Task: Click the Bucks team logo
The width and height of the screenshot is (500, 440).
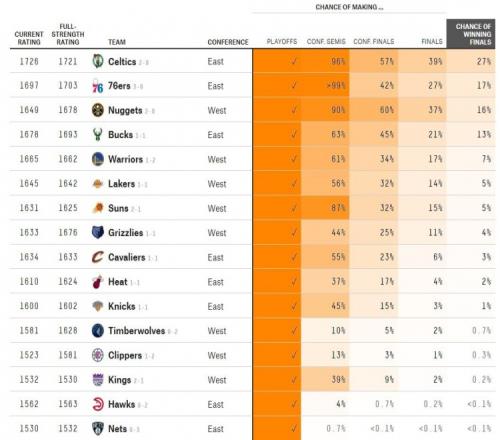Action: tap(98, 135)
